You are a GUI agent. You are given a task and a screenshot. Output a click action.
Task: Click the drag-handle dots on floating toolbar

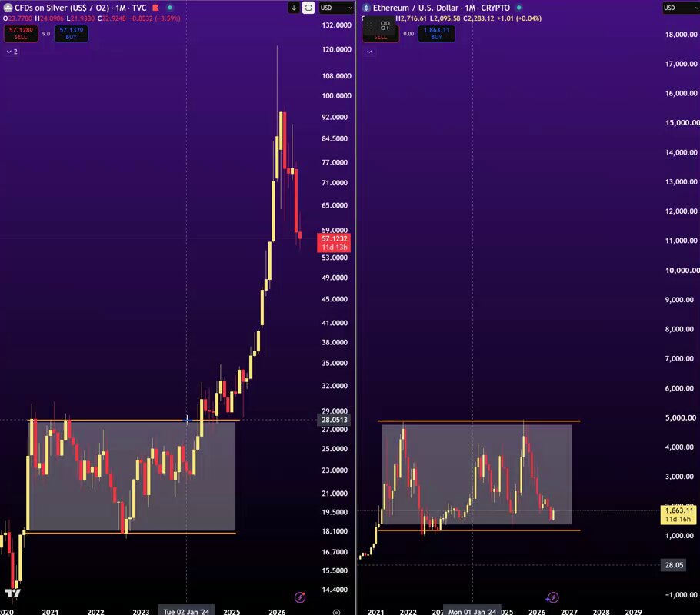368,26
